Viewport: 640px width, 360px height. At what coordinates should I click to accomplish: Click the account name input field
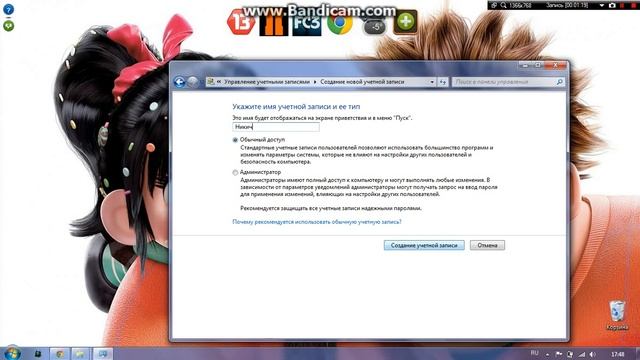pos(276,127)
